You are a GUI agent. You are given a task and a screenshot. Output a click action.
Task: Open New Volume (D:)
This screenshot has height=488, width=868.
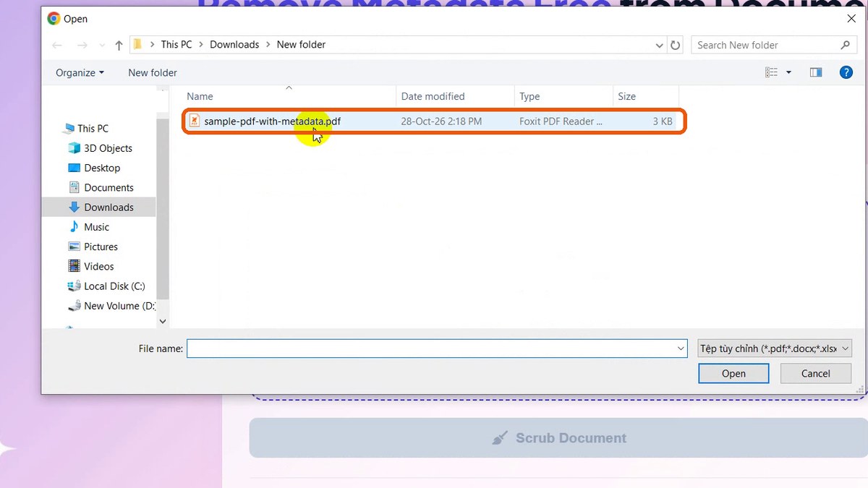tap(119, 306)
